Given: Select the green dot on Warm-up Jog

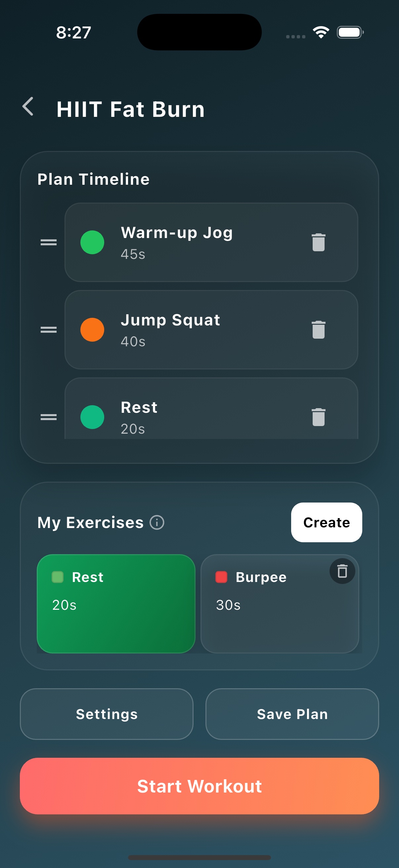Looking at the screenshot, I should pos(93,242).
